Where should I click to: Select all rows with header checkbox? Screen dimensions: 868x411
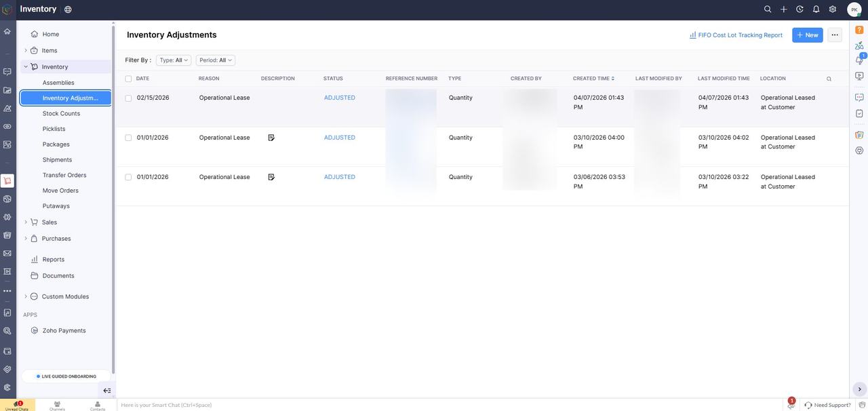[x=128, y=79]
